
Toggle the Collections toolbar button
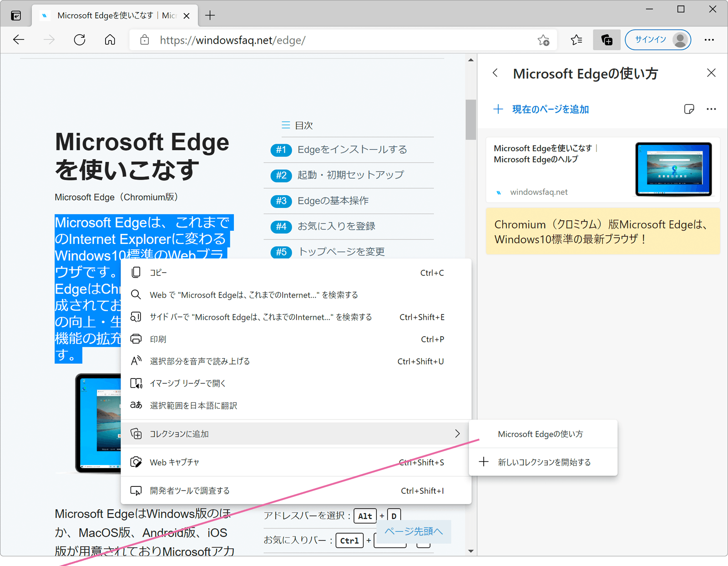607,40
